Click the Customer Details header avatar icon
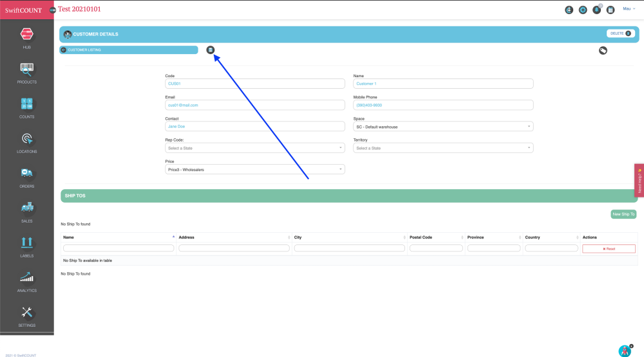Screen dimensions: 644x357 pos(68,35)
